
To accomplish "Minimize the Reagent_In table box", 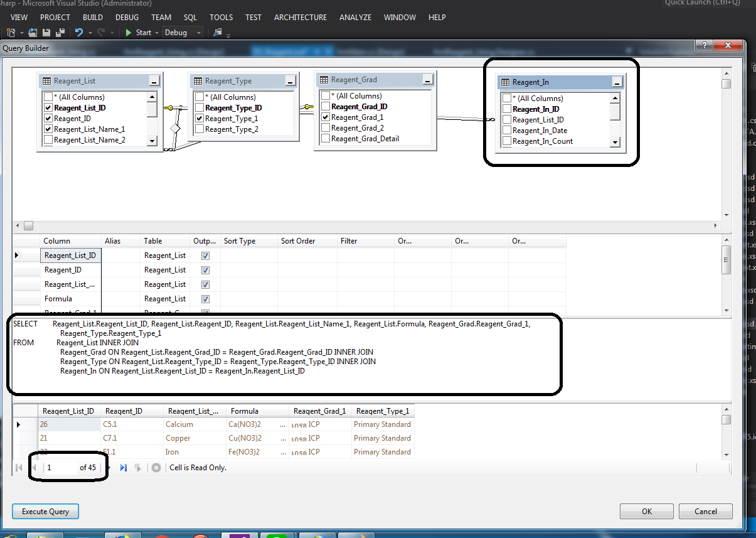I will click(x=617, y=82).
